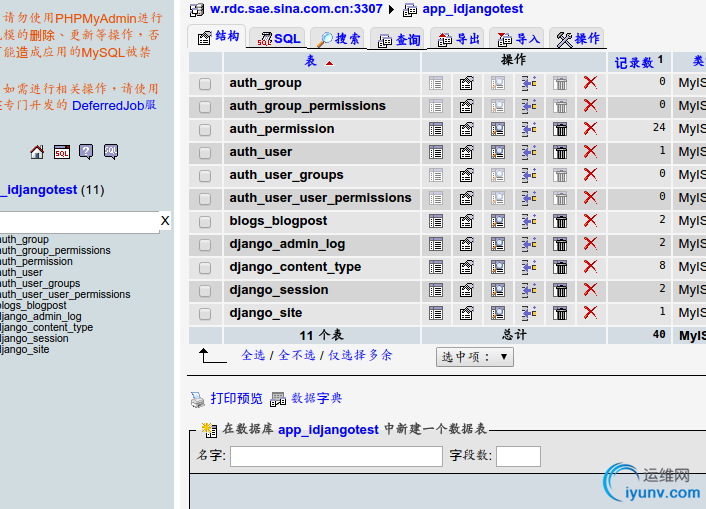Open structure of django_content_type table
Viewport: 706px width, 509px height.
[466, 267]
